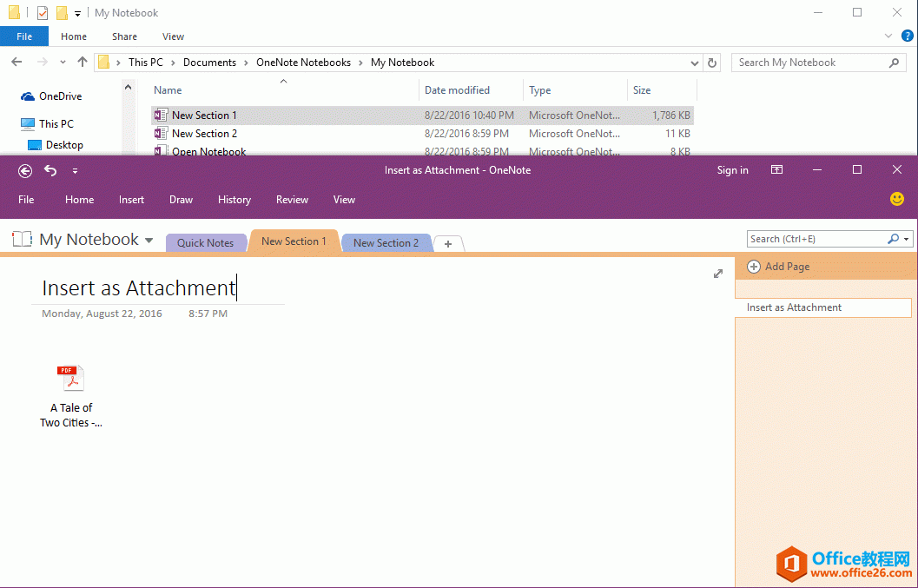
Task: Click the Search magnifier in OneNote's search box
Action: [893, 238]
